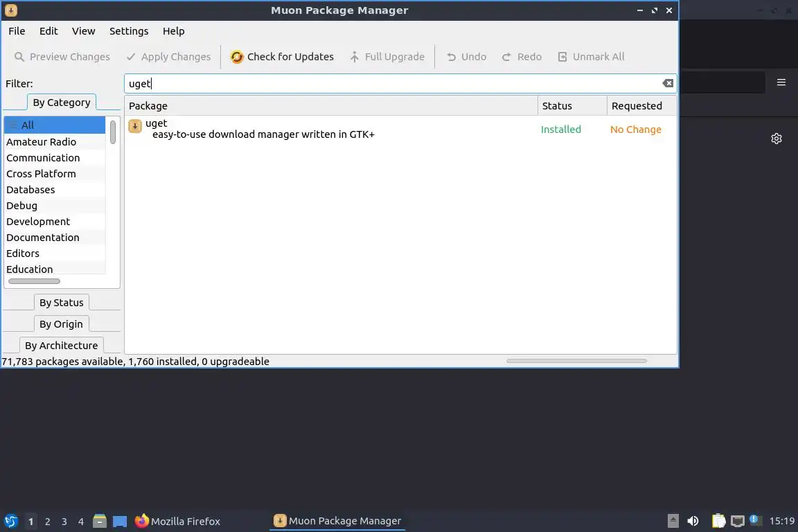Select the Databases category
Image resolution: width=798 pixels, height=532 pixels.
coord(55,189)
